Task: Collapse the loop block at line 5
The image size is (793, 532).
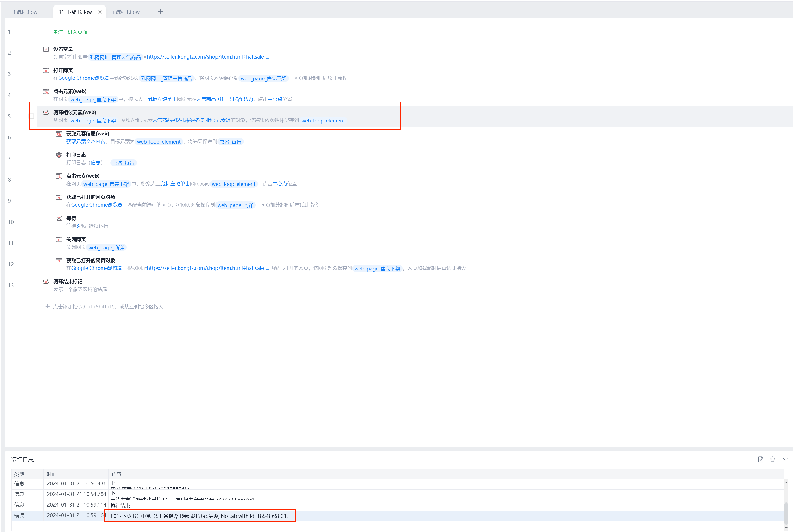Action: click(x=31, y=116)
